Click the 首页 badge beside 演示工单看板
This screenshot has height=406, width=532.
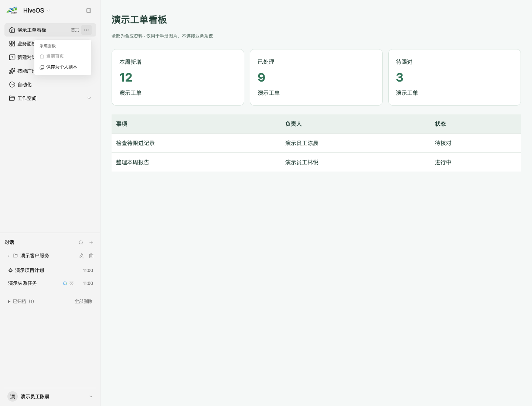(75, 30)
